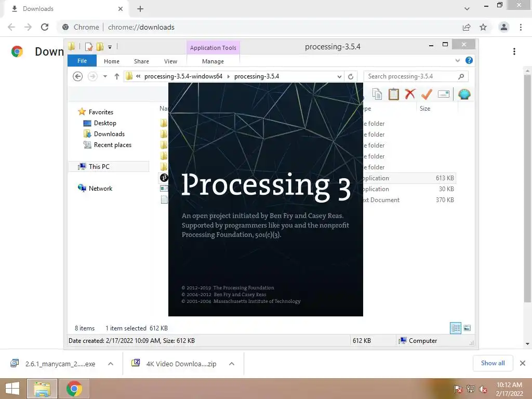Select Favorites in navigation pane
532x399 pixels.
click(x=101, y=112)
